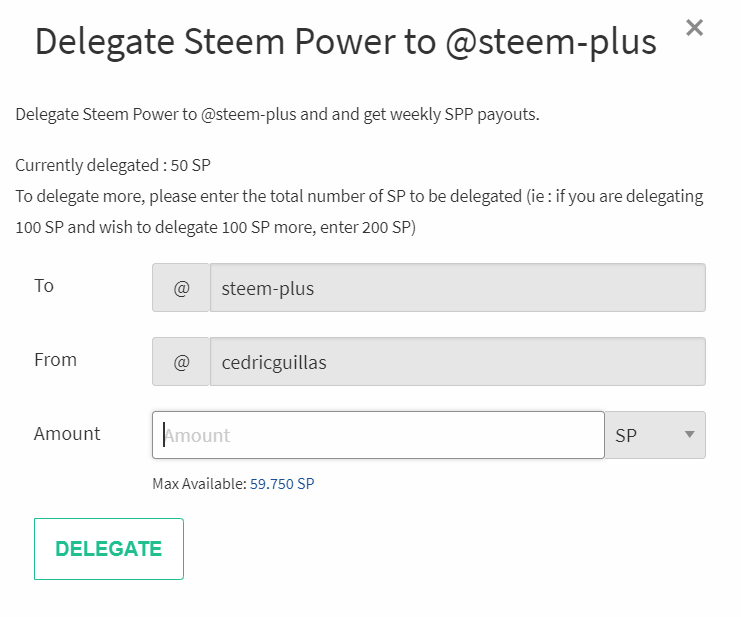Image resolution: width=741 pixels, height=617 pixels.
Task: Click the Amount label
Action: point(67,434)
